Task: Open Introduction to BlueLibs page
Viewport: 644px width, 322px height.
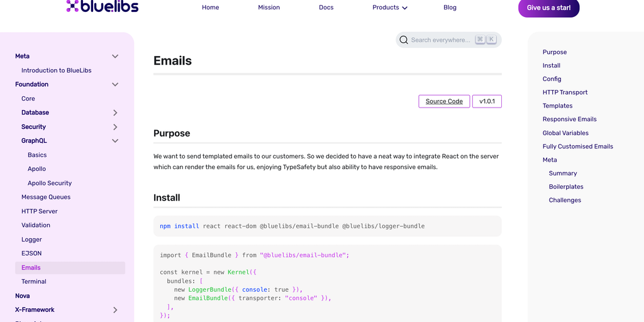Action: 56,70
